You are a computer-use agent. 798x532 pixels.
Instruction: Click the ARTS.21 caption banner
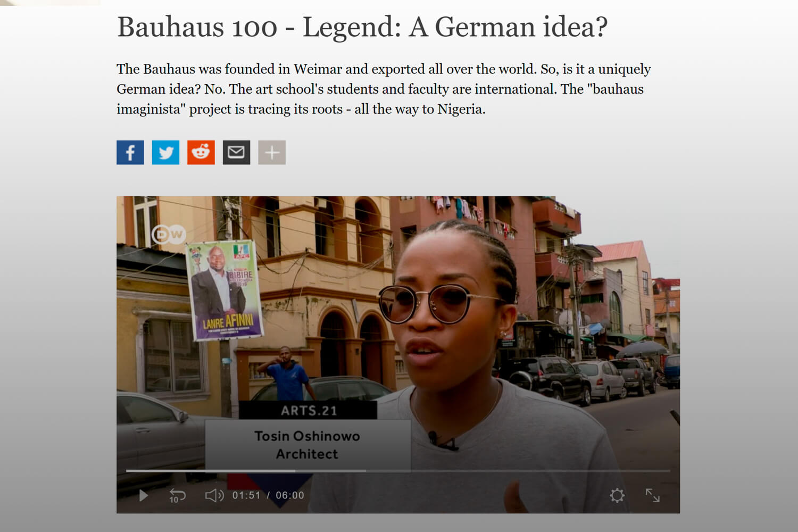click(309, 410)
